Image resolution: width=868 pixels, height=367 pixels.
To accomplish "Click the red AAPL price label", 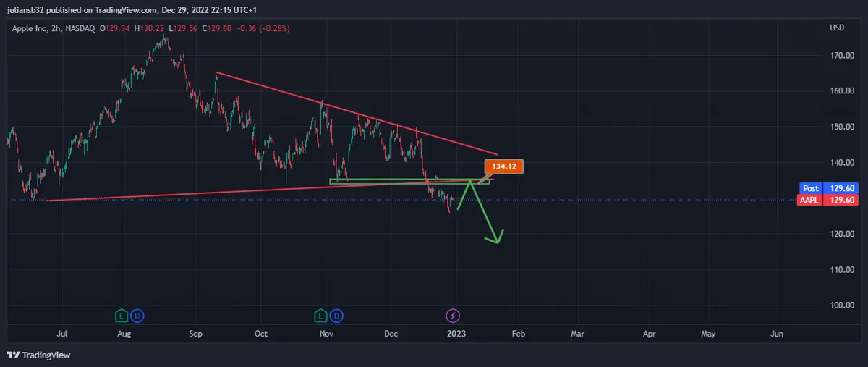I will 811,200.
